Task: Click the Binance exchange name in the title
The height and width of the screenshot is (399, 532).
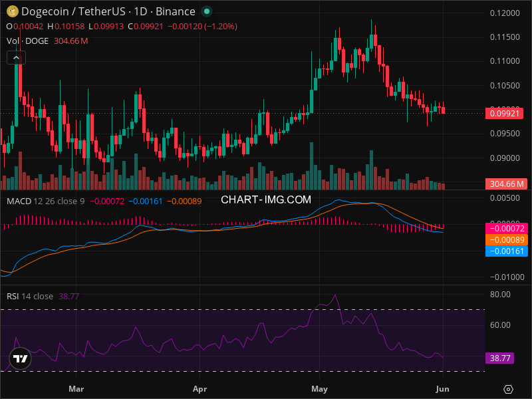Action: point(176,12)
